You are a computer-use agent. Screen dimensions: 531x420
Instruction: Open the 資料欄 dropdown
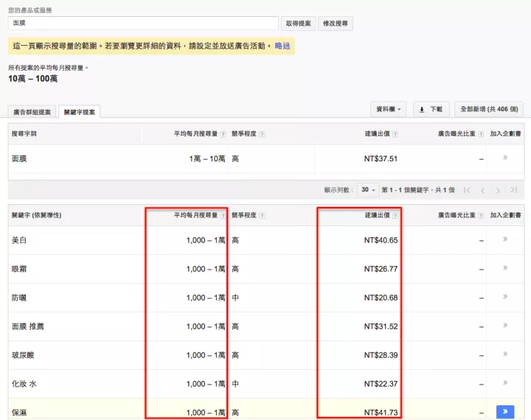(x=389, y=109)
